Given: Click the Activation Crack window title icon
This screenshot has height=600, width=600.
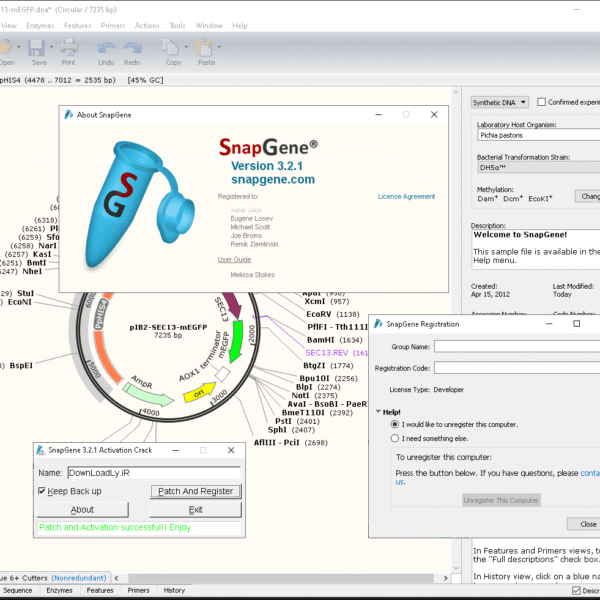Looking at the screenshot, I should (41, 450).
